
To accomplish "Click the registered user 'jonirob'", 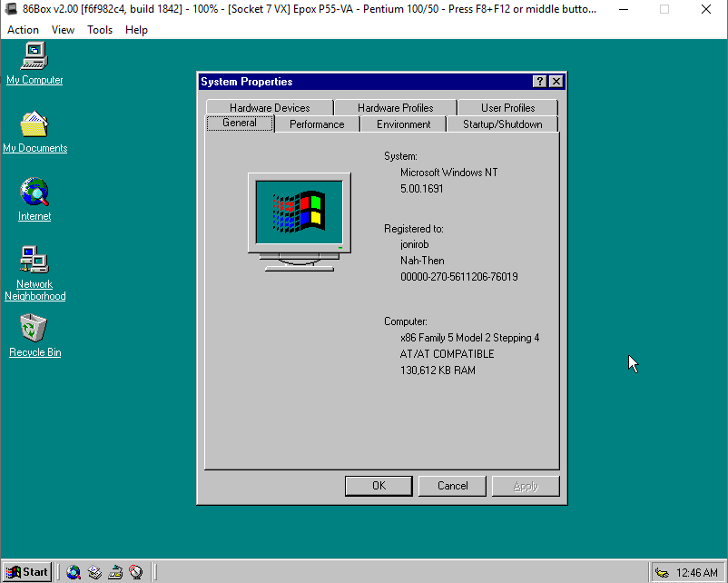I will tap(414, 244).
